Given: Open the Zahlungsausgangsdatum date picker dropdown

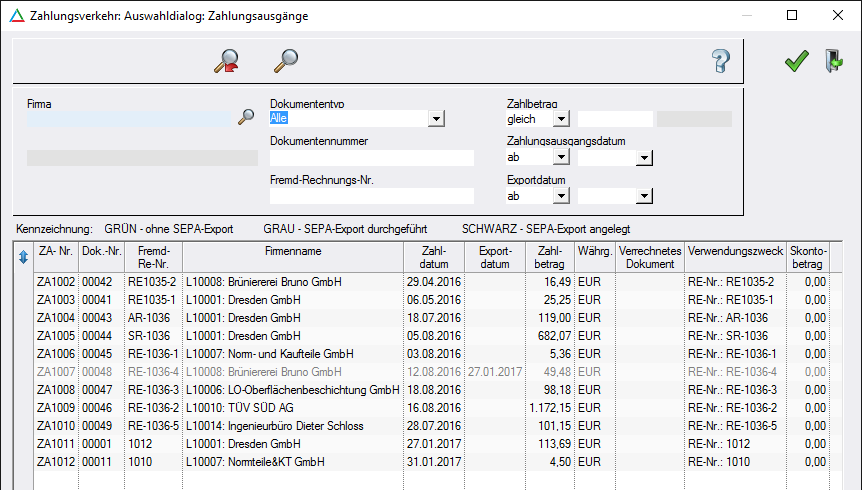Looking at the screenshot, I should pyautogui.click(x=644, y=157).
